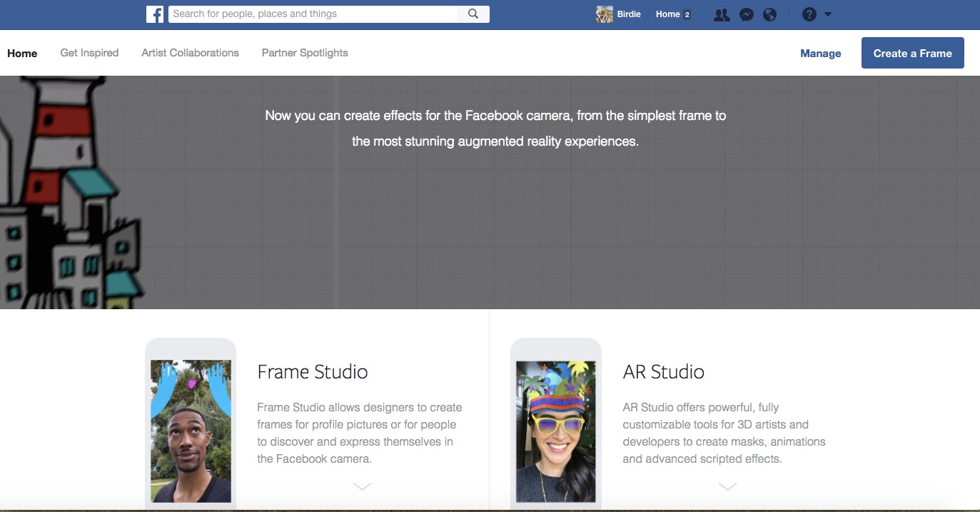Screen dimensions: 980x512
Task: Open the Artist Collaborations tab
Action: 190,53
